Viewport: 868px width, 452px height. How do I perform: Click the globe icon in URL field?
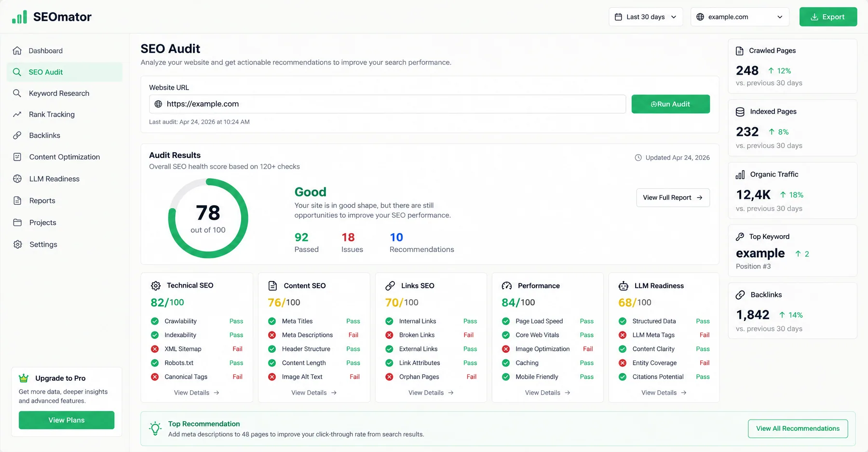click(x=158, y=104)
